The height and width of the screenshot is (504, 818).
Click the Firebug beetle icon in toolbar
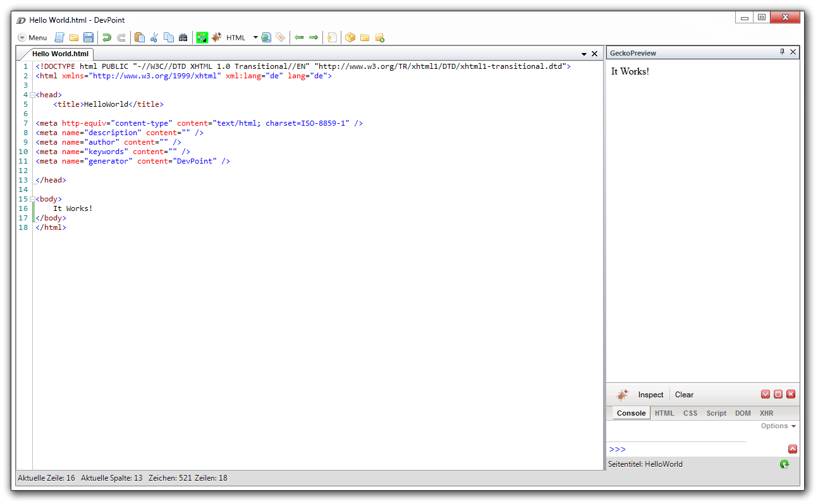(217, 38)
